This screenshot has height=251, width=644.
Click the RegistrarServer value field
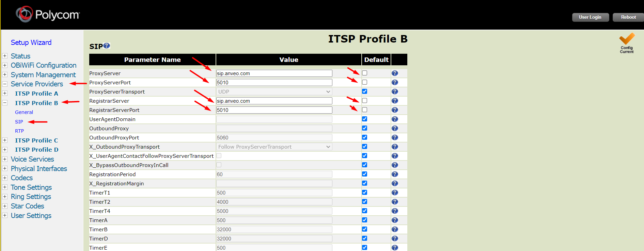(x=274, y=101)
